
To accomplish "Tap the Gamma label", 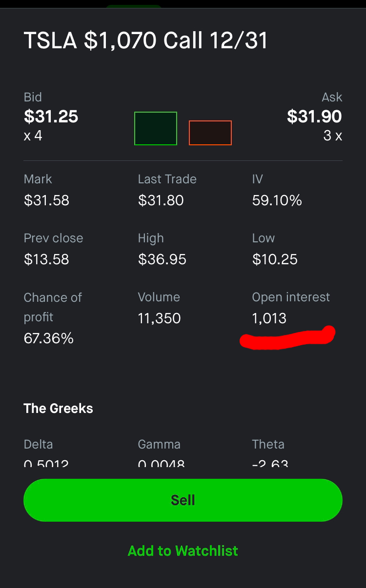I will click(159, 444).
